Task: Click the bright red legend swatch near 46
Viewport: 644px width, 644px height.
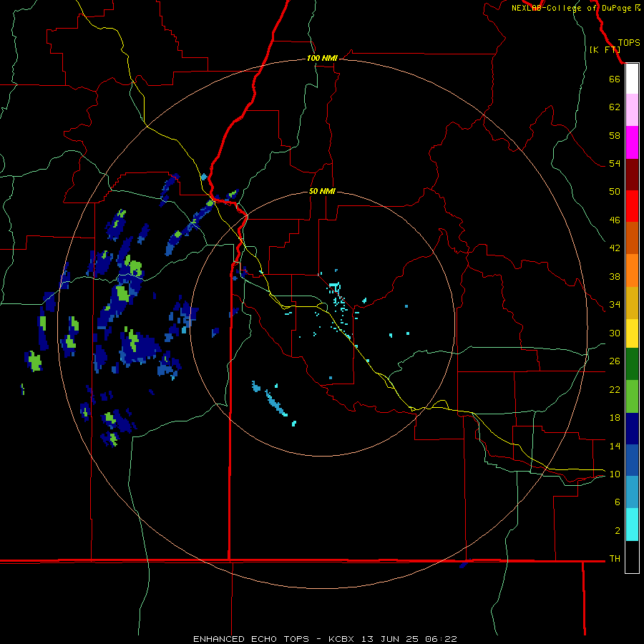Action: tap(632, 206)
